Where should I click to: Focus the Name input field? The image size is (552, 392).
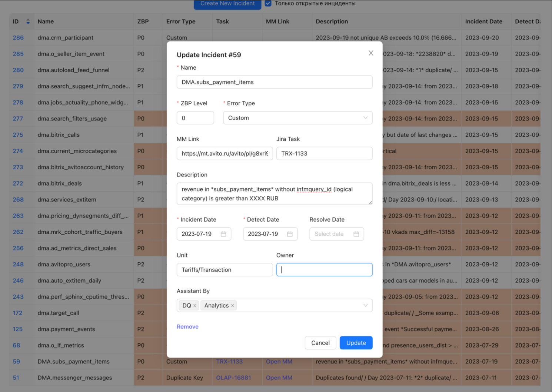(x=275, y=82)
